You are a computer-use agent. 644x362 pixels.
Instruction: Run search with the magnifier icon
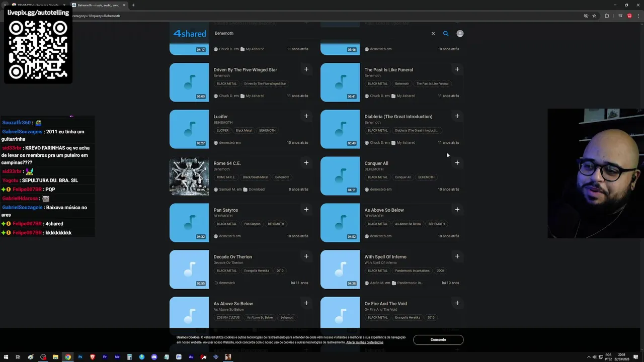446,33
